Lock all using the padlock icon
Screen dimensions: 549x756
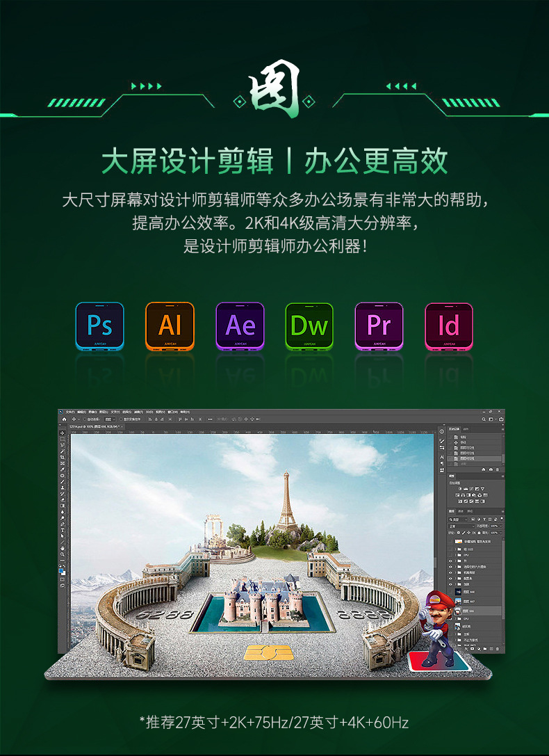[x=480, y=533]
